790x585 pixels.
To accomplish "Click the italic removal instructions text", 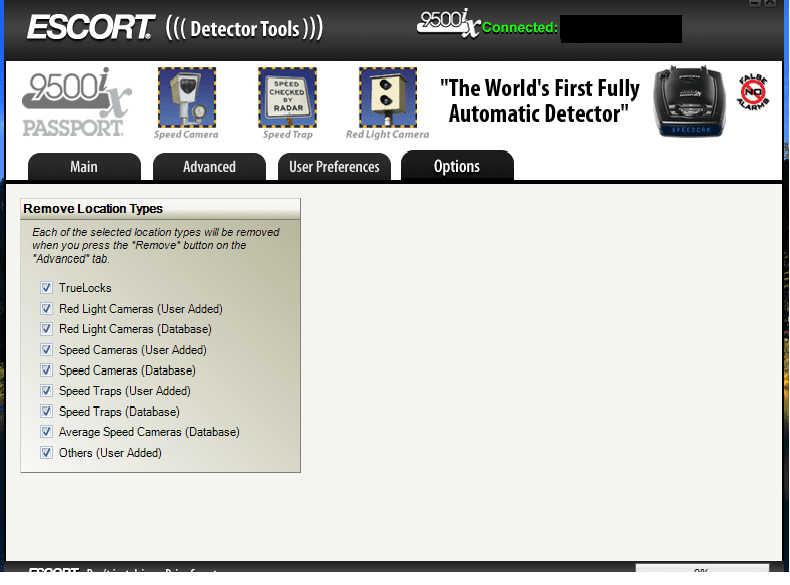I will pos(156,245).
